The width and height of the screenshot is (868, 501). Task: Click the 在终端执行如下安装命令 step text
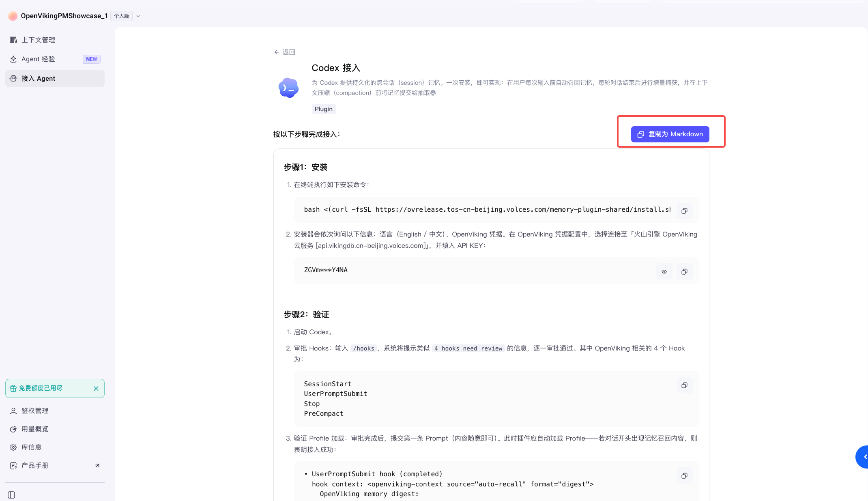pyautogui.click(x=332, y=185)
